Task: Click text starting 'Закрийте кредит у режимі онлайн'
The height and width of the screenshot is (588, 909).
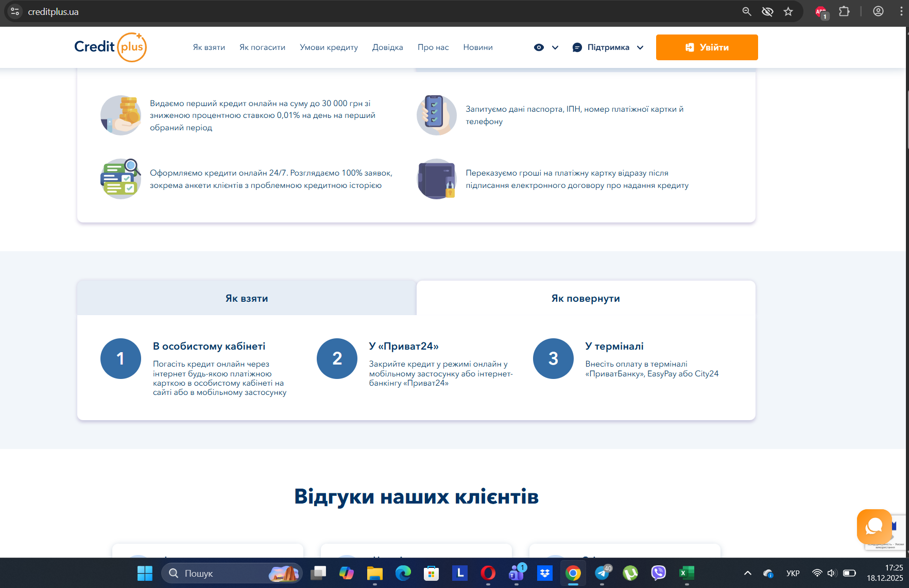Action: point(441,373)
